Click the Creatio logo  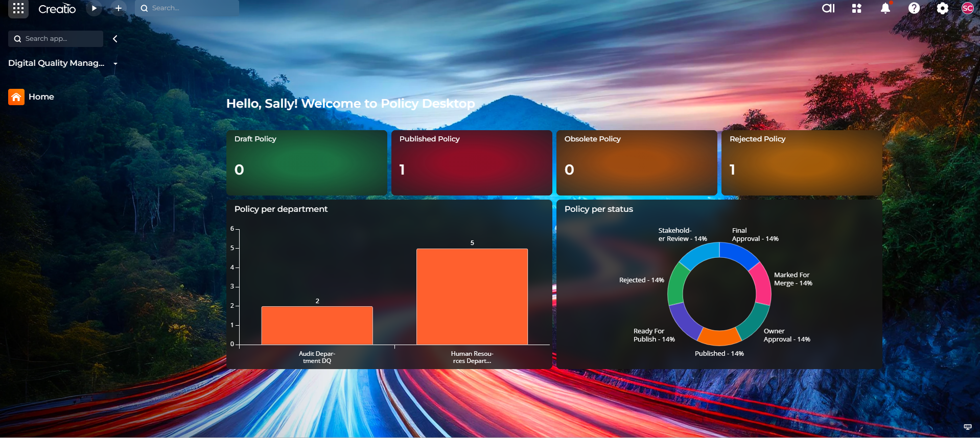coord(57,9)
